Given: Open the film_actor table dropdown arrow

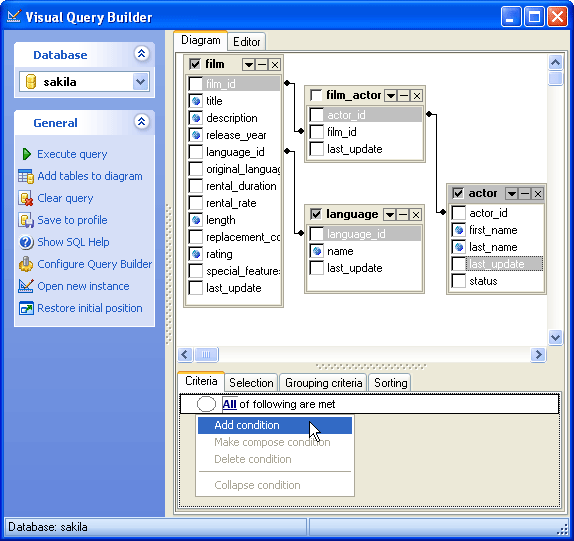Looking at the screenshot, I should (x=391, y=96).
